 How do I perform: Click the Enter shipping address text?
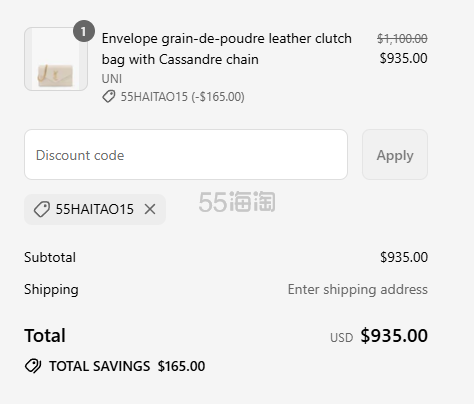click(358, 289)
